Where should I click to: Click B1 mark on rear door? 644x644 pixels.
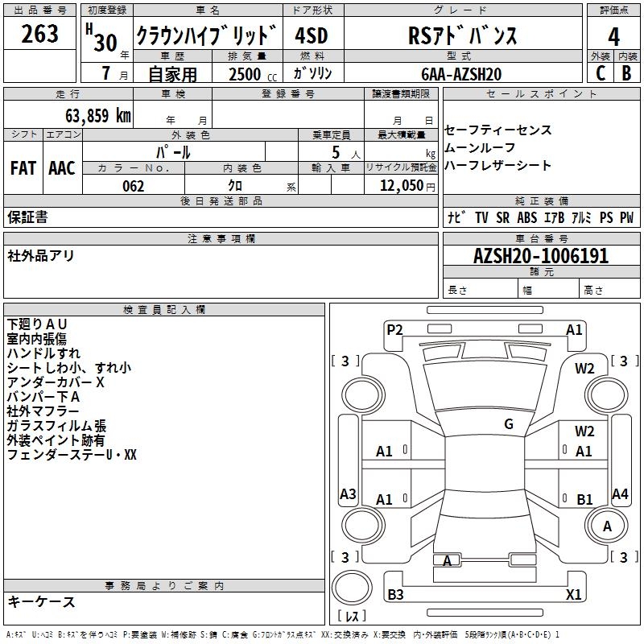coord(584,499)
